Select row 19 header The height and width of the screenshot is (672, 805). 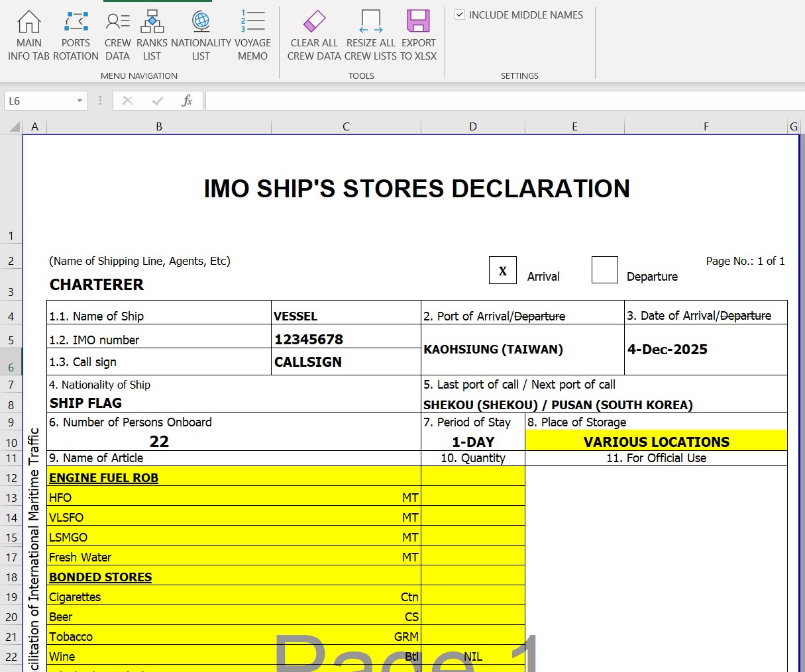click(x=11, y=596)
